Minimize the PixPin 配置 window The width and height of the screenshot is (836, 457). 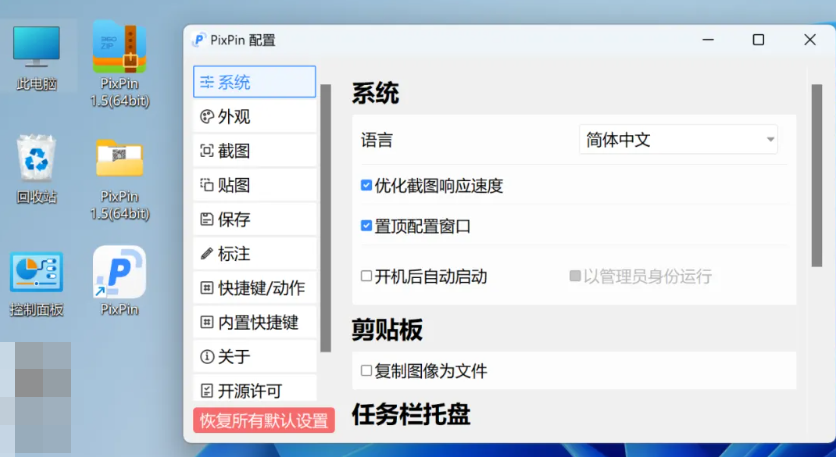[x=708, y=40]
